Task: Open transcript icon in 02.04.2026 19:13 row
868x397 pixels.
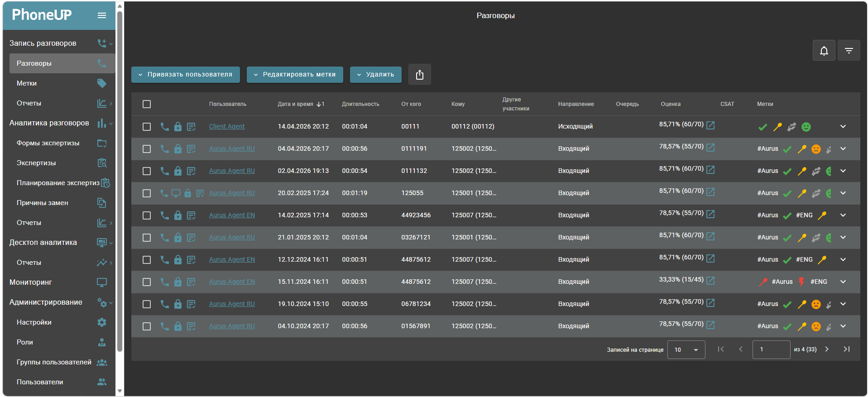Action: click(191, 171)
